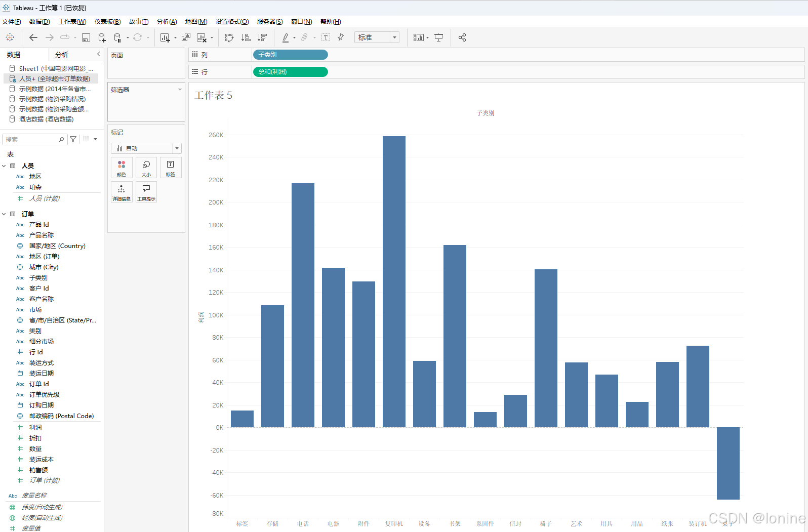808x532 pixels.
Task: Select the 人员+ 全球超市订单数据 source
Action: pyautogui.click(x=51, y=78)
